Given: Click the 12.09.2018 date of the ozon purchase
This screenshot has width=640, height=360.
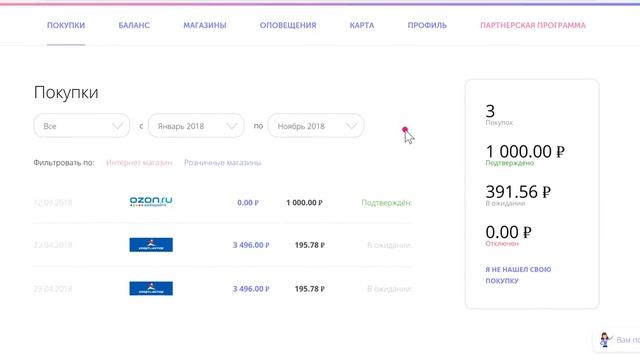Looking at the screenshot, I should 53,202.
